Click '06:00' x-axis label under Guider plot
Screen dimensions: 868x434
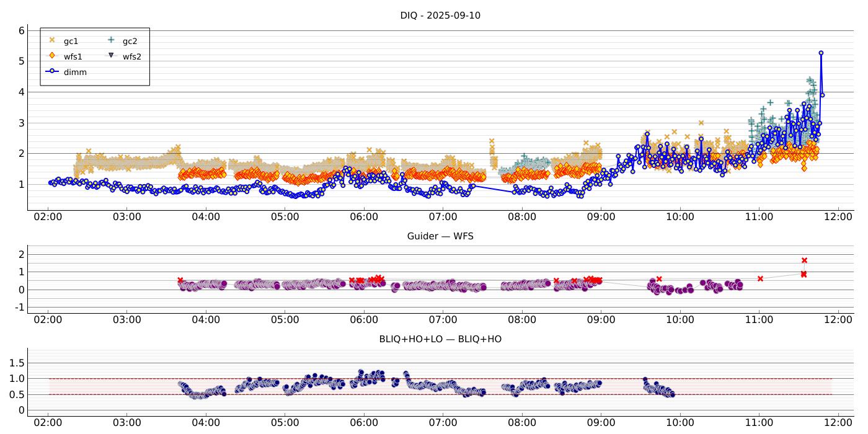pyautogui.click(x=364, y=320)
